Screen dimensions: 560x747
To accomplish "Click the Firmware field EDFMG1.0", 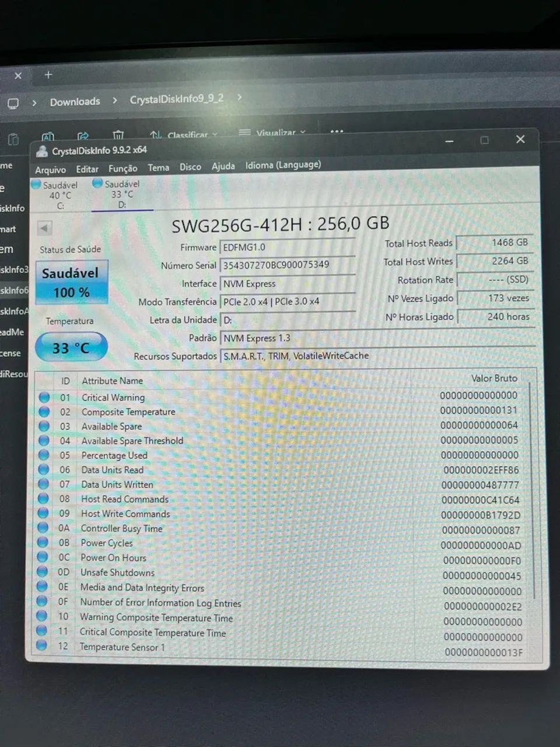I will point(287,247).
